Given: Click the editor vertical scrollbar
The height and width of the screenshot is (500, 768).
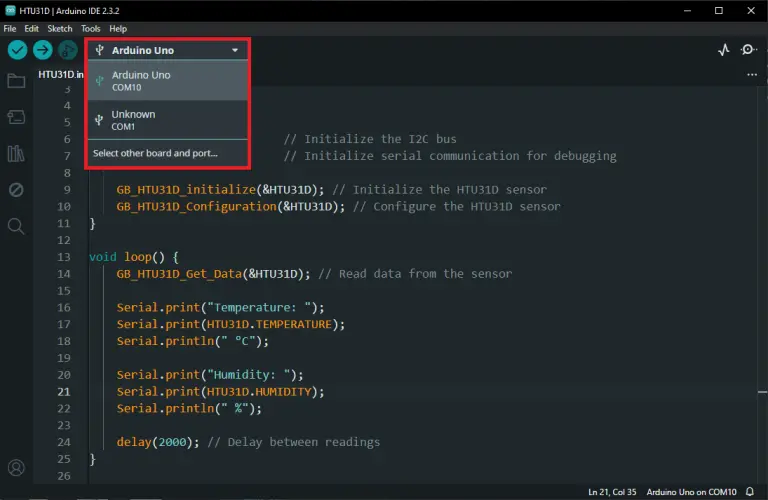Looking at the screenshot, I should (x=762, y=284).
